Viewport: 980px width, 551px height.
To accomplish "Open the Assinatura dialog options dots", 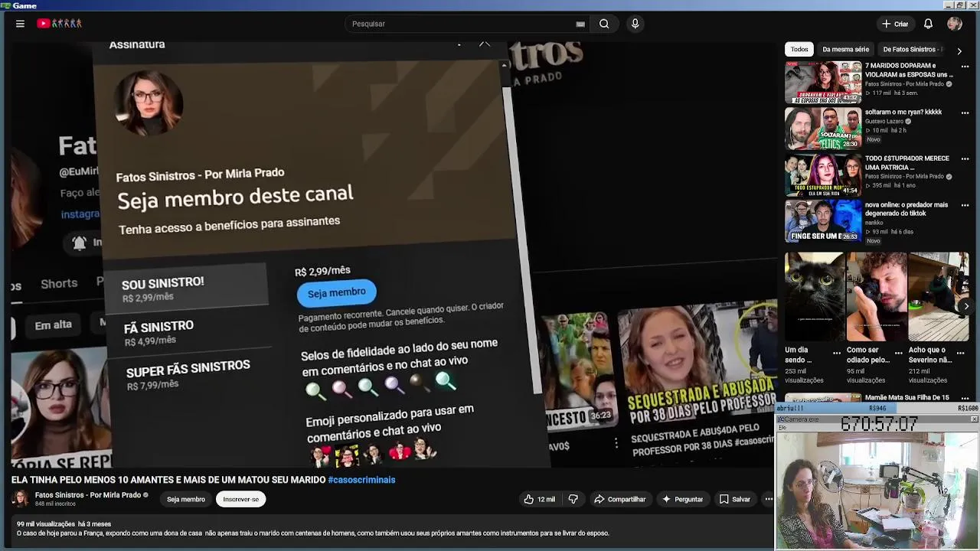I will pyautogui.click(x=459, y=44).
